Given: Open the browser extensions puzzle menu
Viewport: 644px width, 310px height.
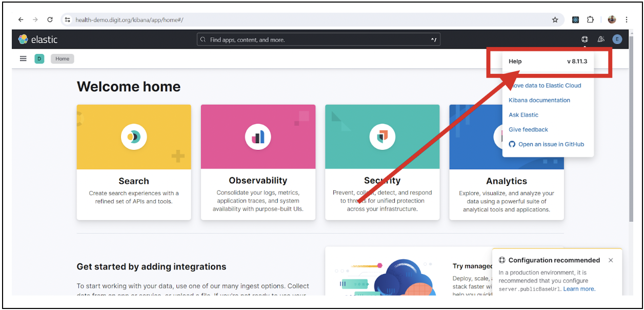Looking at the screenshot, I should [591, 20].
